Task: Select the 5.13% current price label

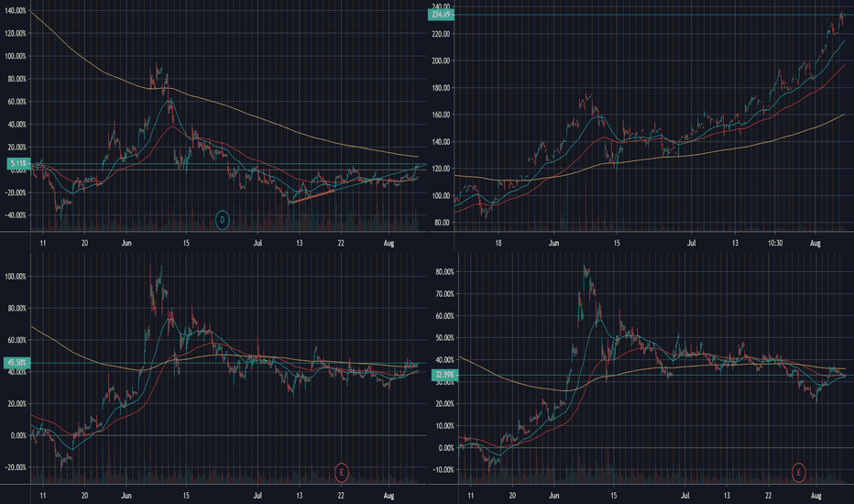Action: pyautogui.click(x=18, y=163)
